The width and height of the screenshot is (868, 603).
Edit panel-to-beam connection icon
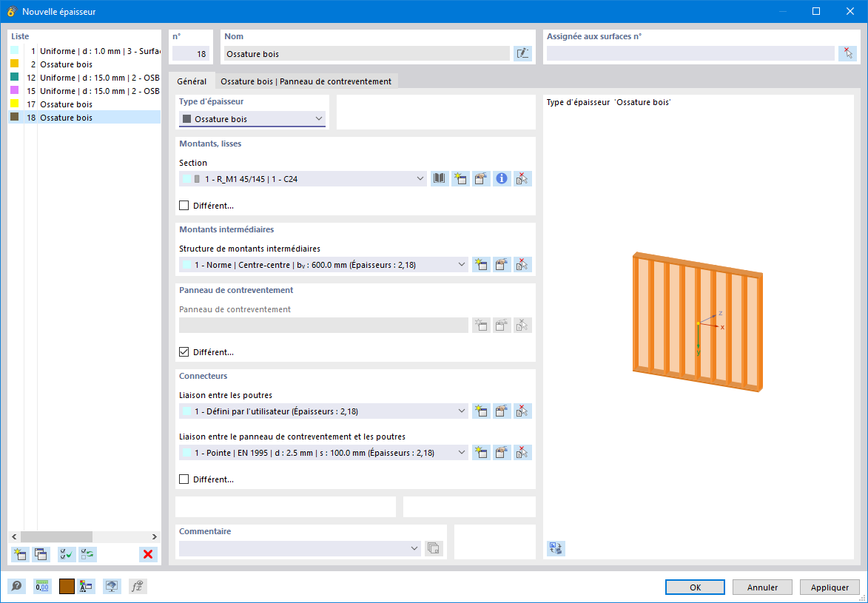click(x=502, y=453)
